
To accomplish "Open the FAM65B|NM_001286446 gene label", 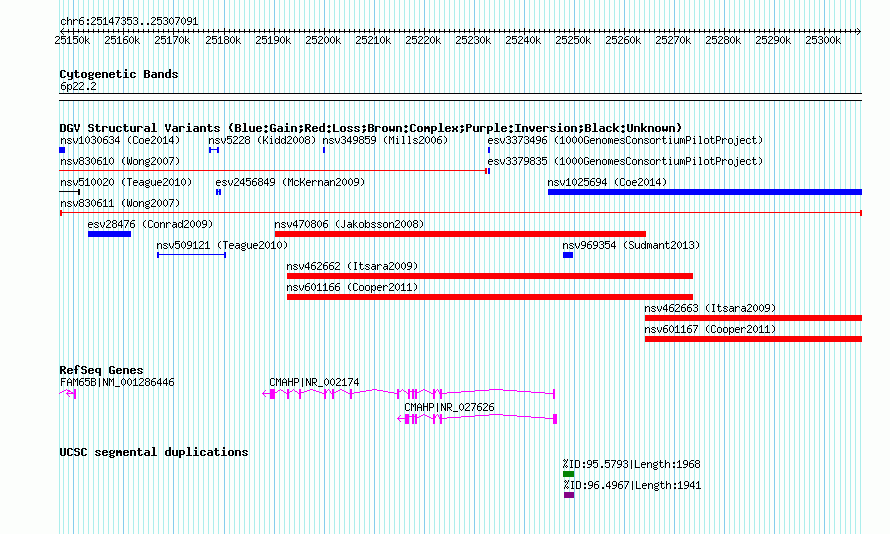I will click(117, 382).
